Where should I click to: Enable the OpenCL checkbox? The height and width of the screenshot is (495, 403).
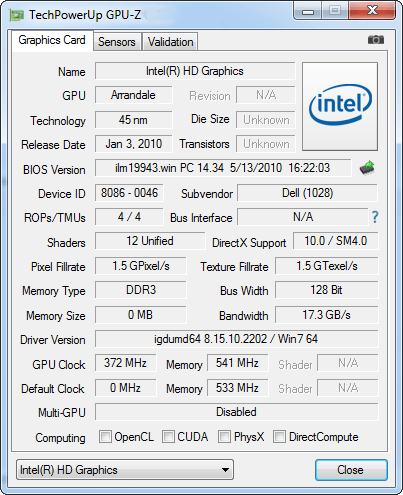105,437
